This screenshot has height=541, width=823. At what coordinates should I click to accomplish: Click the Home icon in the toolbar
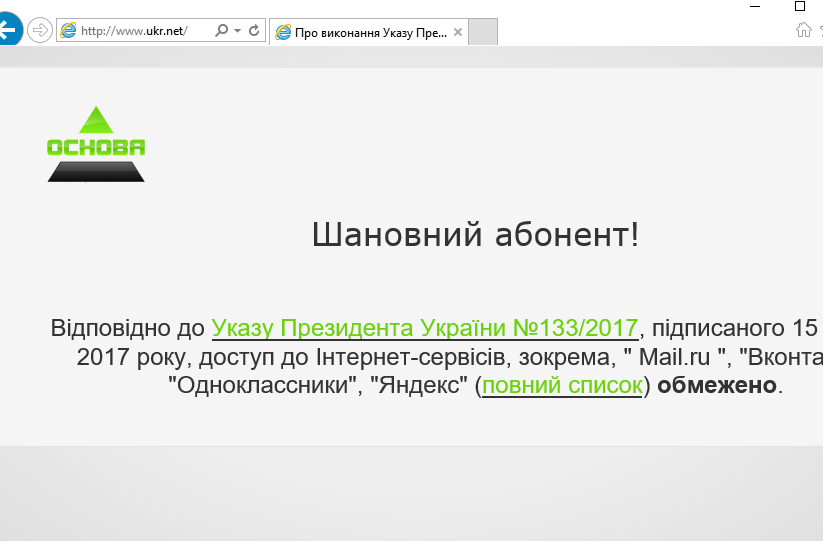point(804,29)
